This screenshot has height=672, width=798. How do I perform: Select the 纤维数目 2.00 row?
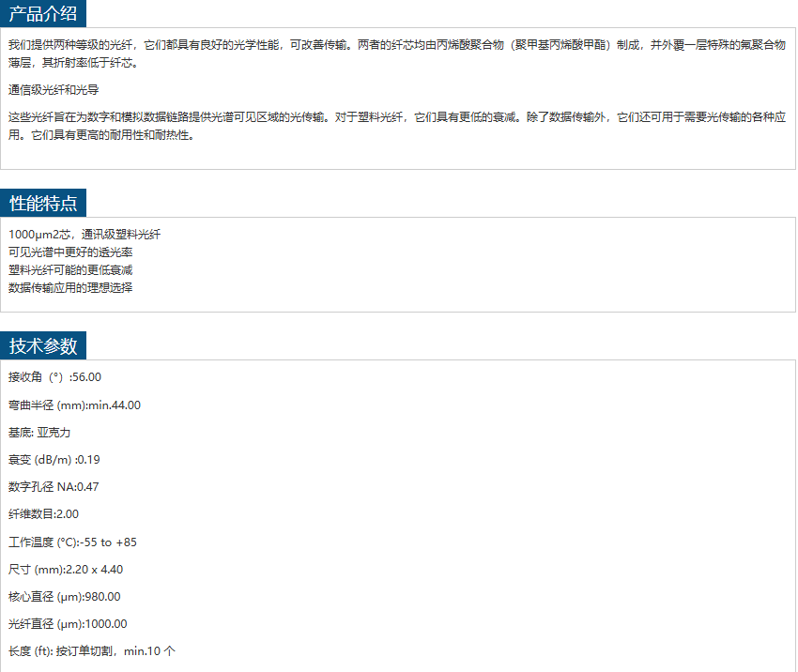43,514
